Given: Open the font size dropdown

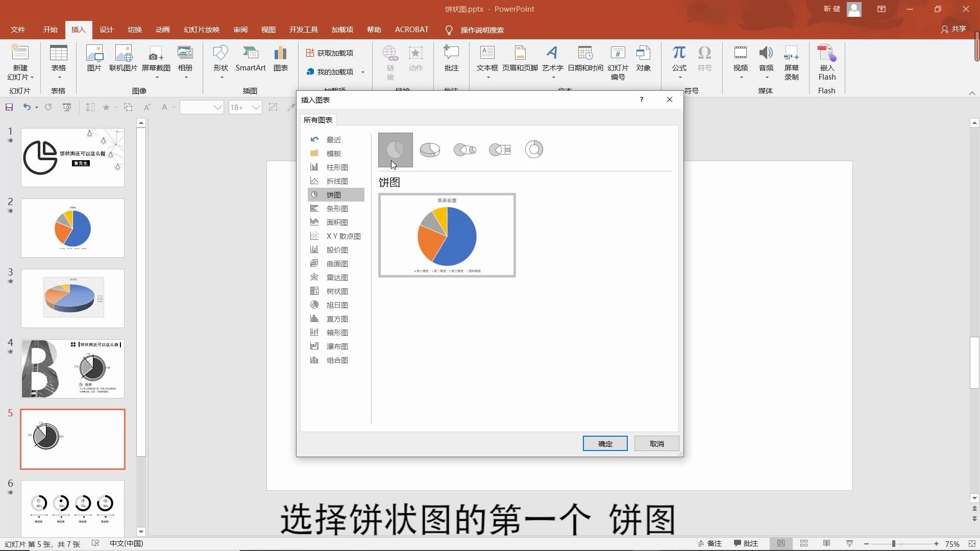Looking at the screenshot, I should pyautogui.click(x=256, y=107).
